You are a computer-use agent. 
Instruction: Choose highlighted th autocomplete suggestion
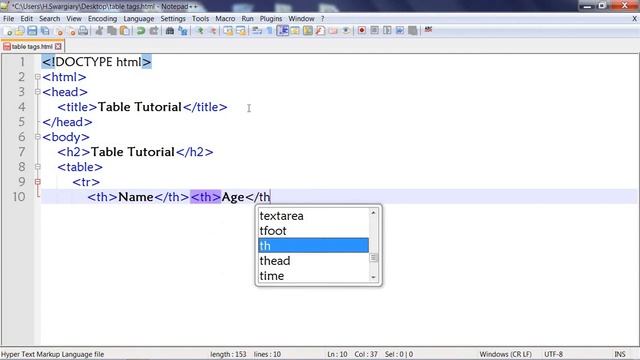tap(313, 245)
